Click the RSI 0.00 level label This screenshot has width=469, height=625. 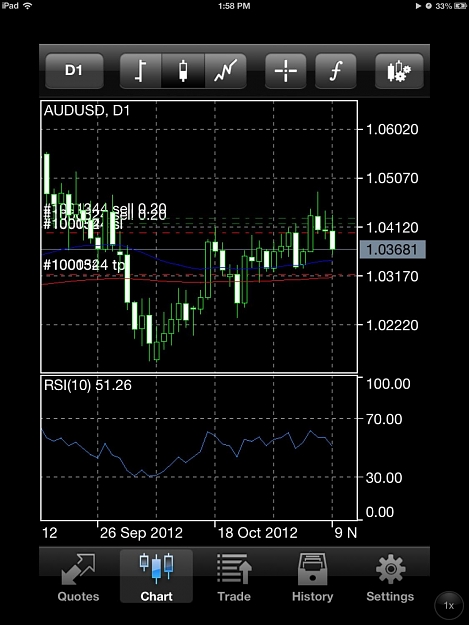380,512
